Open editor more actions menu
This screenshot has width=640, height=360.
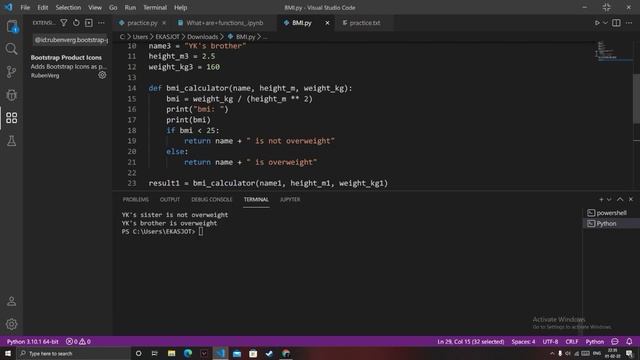(629, 23)
